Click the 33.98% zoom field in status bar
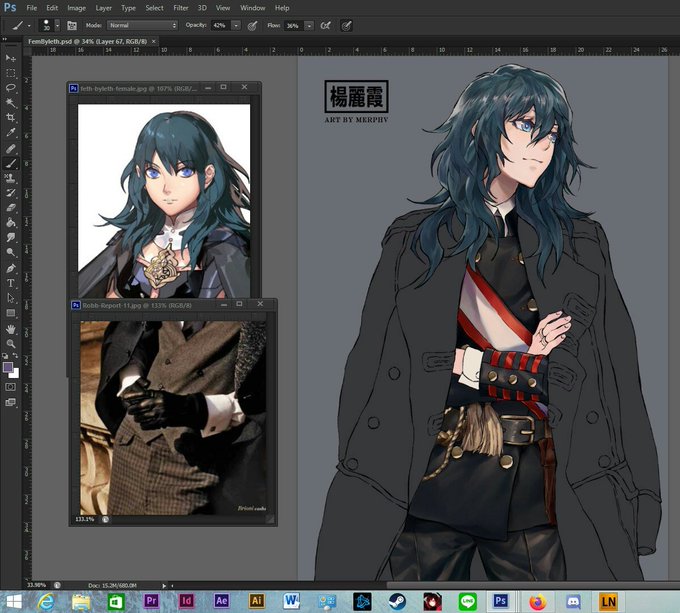680x613 pixels. pos(36,585)
